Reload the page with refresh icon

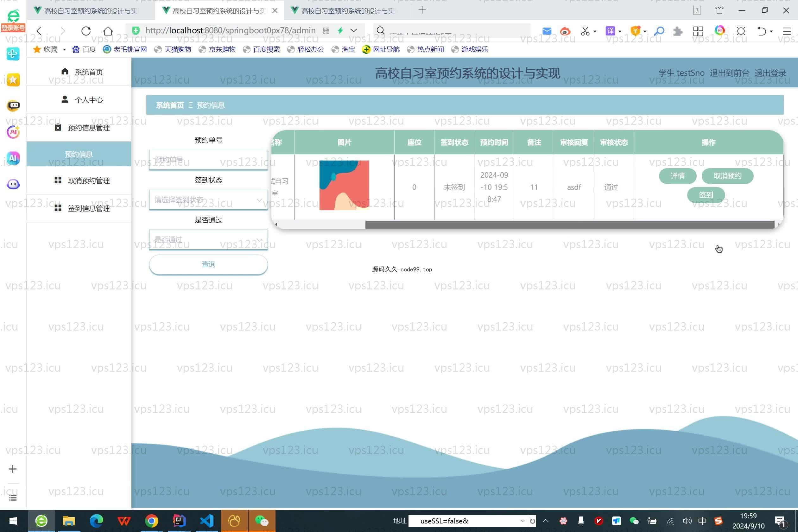pos(86,31)
